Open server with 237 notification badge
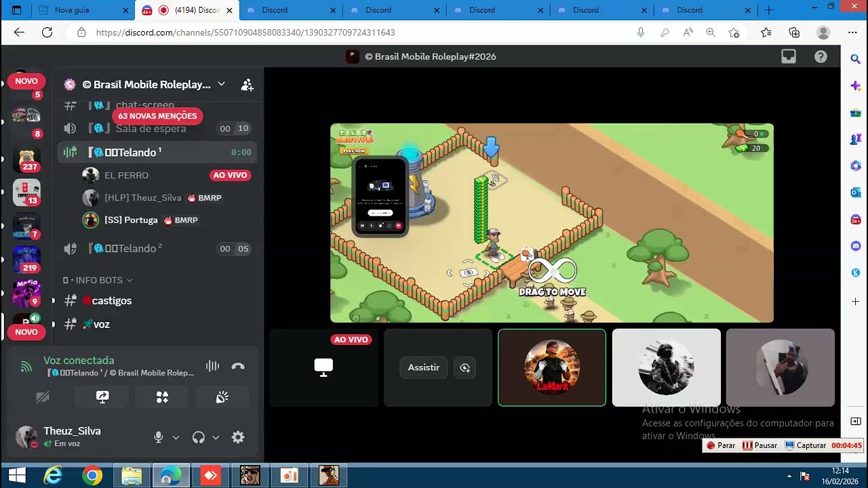 pyautogui.click(x=27, y=160)
